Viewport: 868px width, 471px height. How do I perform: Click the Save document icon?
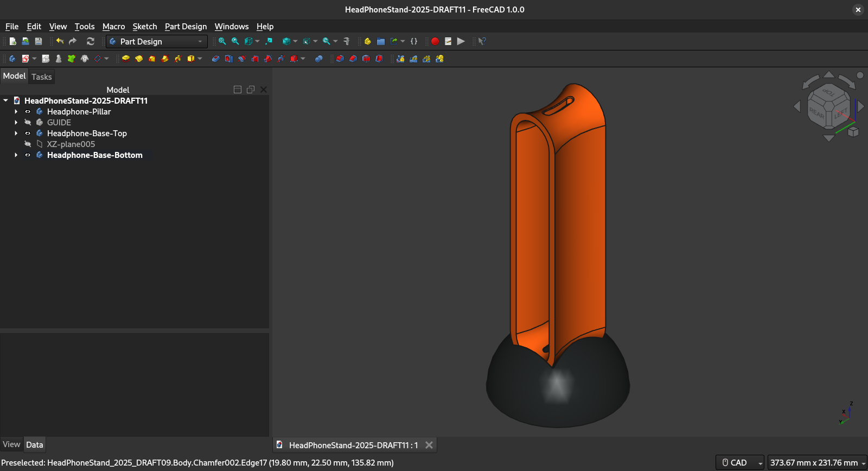(39, 41)
